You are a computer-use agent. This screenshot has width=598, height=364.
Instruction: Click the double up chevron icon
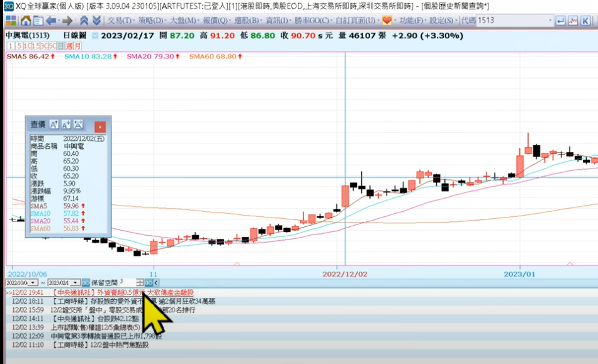[x=84, y=21]
